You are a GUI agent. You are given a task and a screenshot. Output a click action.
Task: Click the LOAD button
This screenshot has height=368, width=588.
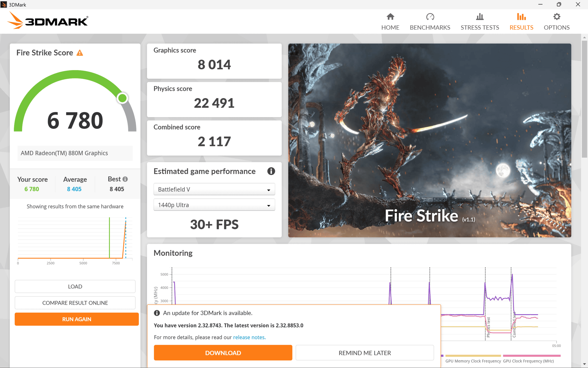pos(75,287)
